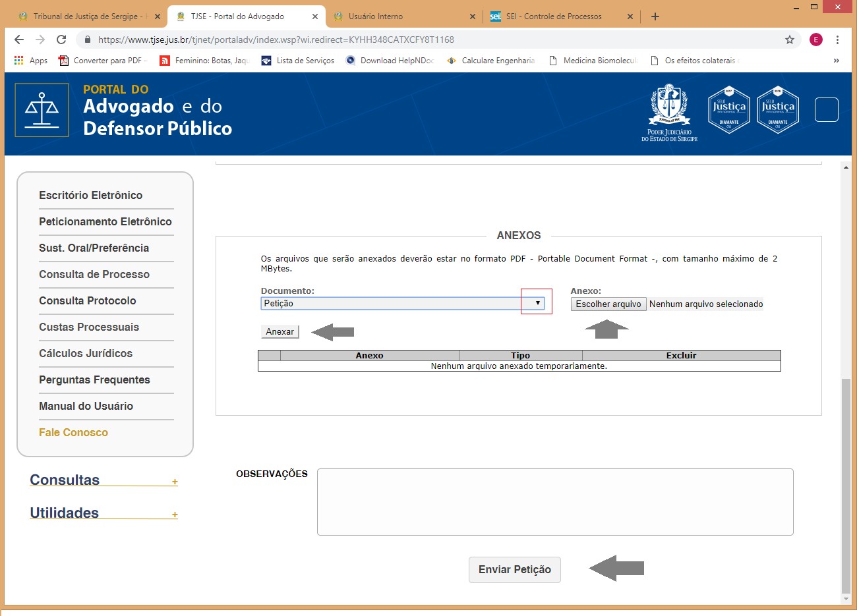
Task: Click the Poder Judiciário de Sergipe emblem
Action: point(669,112)
